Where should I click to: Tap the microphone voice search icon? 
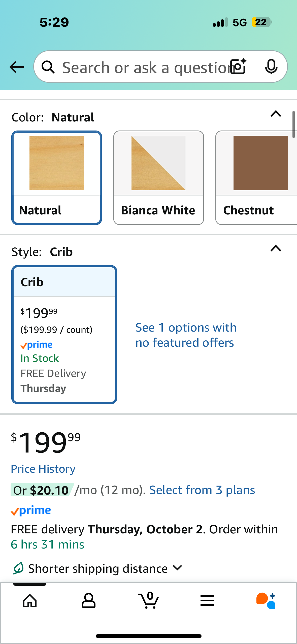pos(271,67)
